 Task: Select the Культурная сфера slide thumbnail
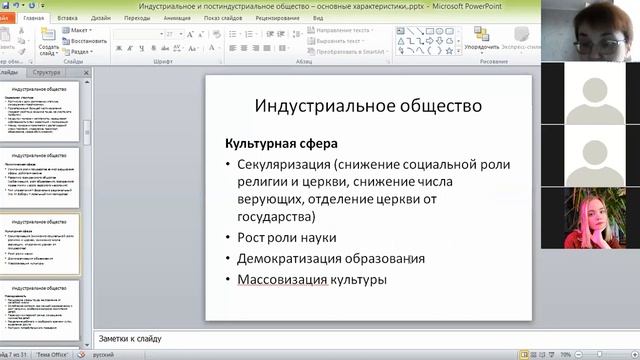coord(40,244)
